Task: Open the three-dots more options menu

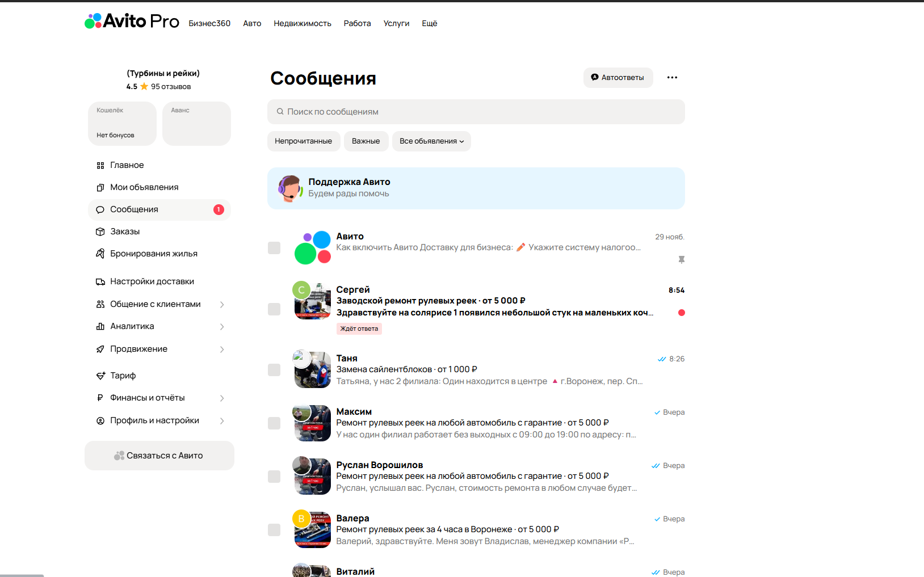Action: point(672,78)
